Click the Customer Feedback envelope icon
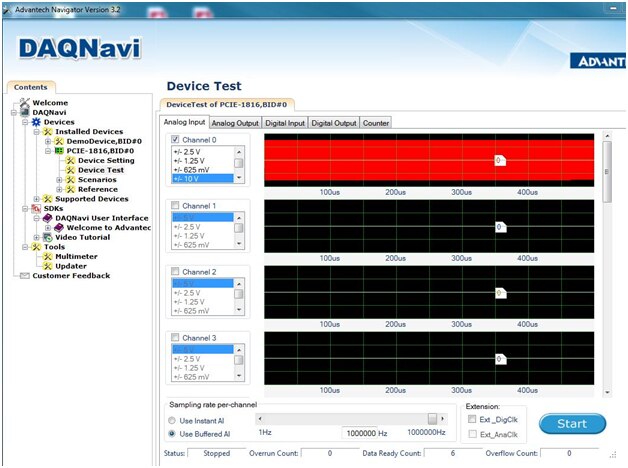Screen dimensions: 628x468 25,276
